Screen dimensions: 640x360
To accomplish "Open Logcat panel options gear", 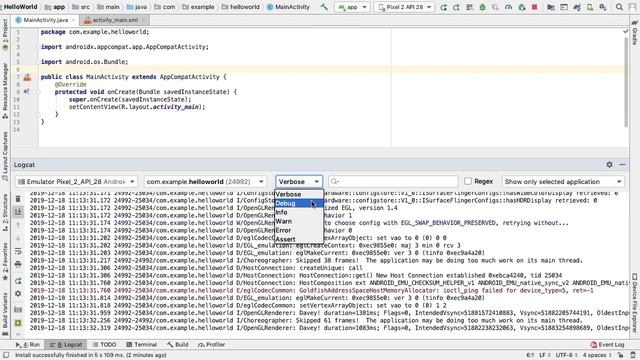I will (609, 164).
